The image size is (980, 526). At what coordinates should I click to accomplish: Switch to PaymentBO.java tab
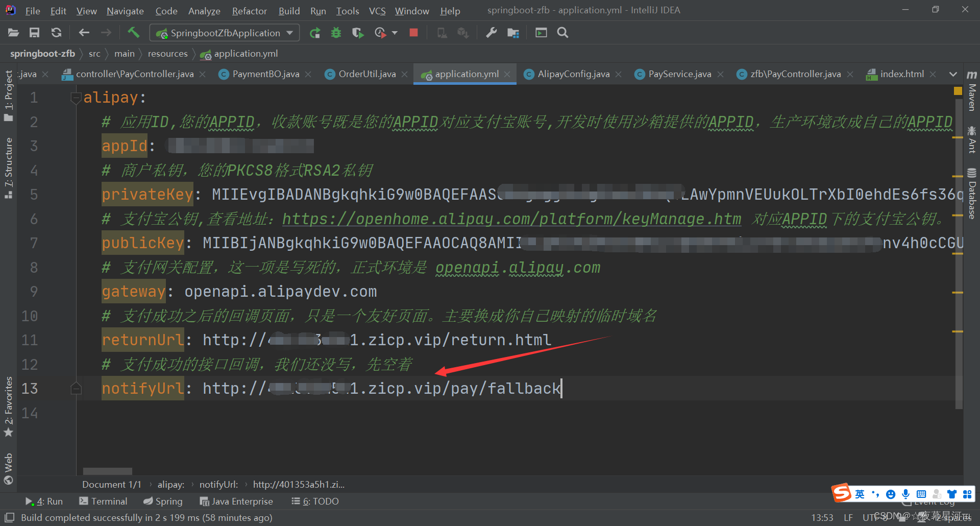click(265, 74)
